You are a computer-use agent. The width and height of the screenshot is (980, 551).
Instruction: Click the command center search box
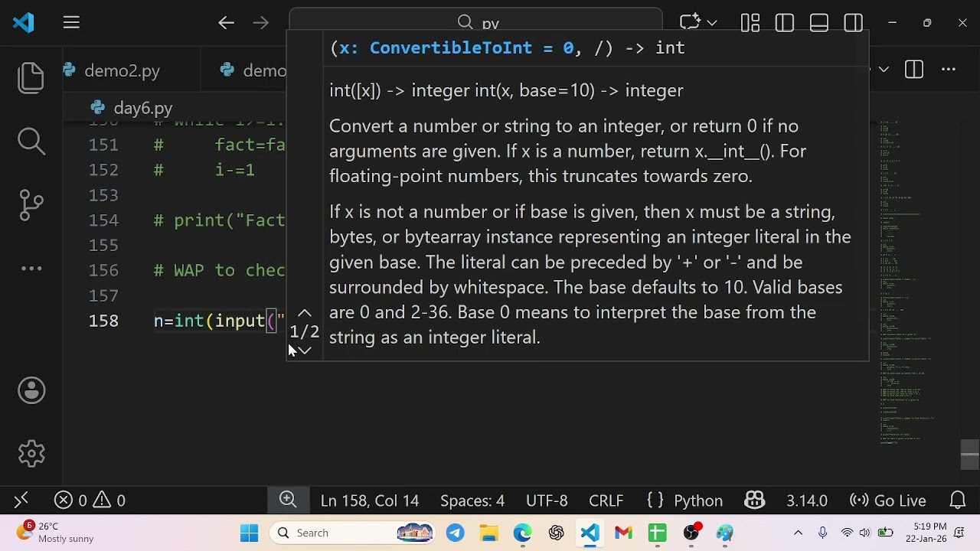pyautogui.click(x=475, y=23)
